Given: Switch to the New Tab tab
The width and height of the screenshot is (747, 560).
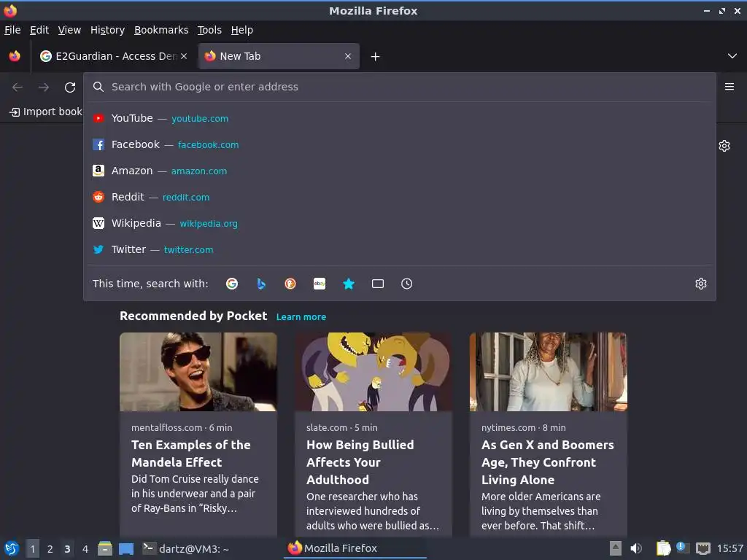Looking at the screenshot, I should pos(279,56).
